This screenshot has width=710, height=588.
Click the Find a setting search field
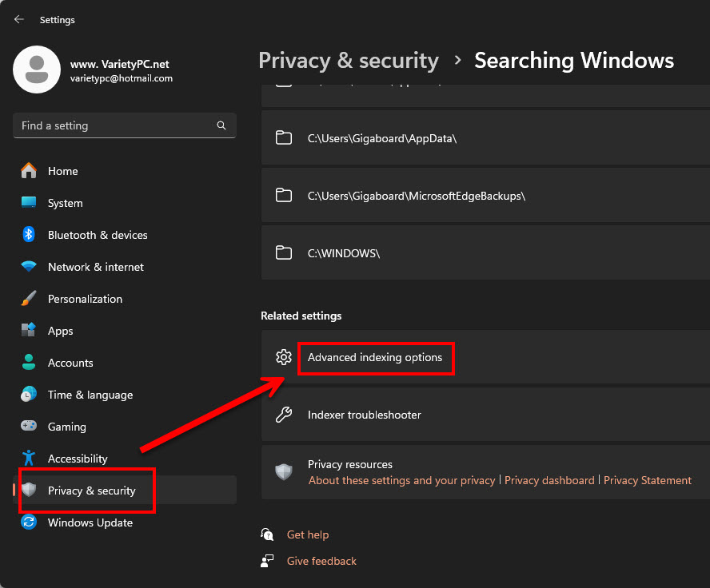(125, 125)
